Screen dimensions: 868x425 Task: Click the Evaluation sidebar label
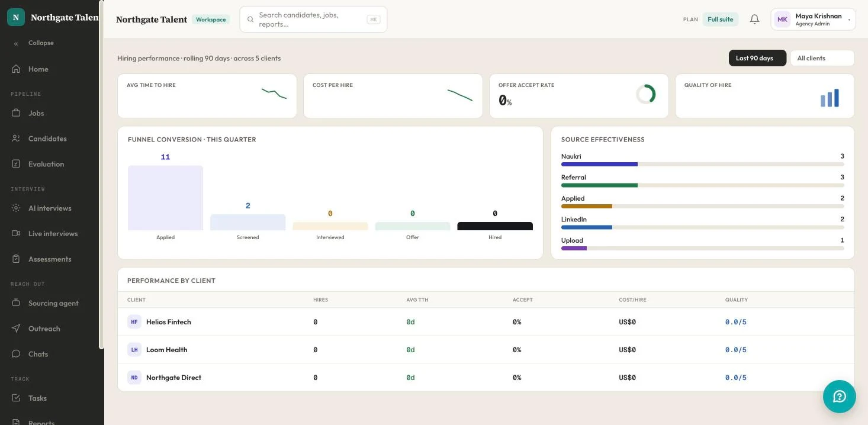(46, 164)
